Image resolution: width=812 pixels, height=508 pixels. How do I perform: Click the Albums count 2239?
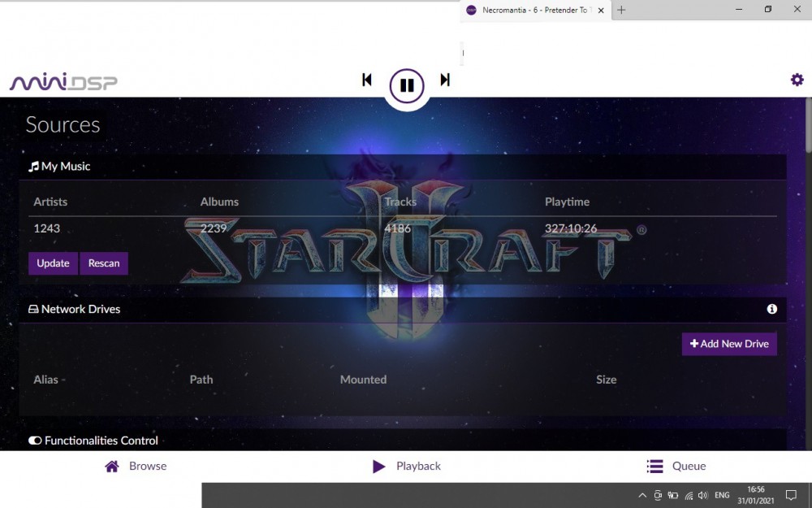(x=214, y=228)
